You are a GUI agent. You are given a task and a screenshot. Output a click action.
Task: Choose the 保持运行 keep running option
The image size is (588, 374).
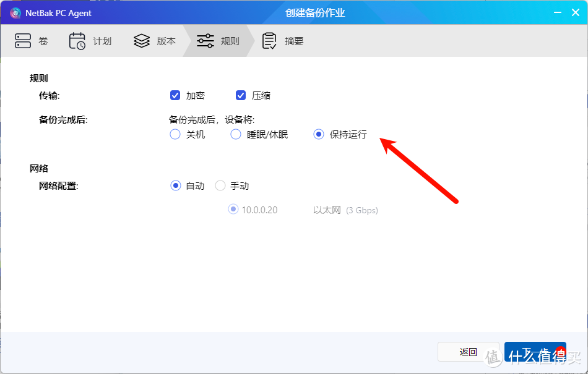coord(318,134)
